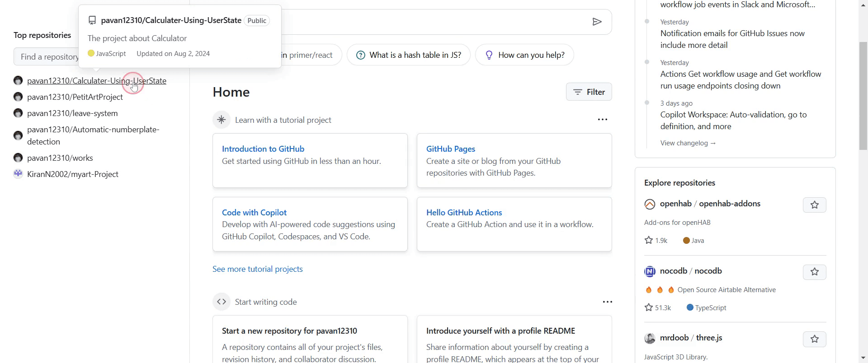
Task: Focus the Find a repository search field
Action: pyautogui.click(x=47, y=57)
